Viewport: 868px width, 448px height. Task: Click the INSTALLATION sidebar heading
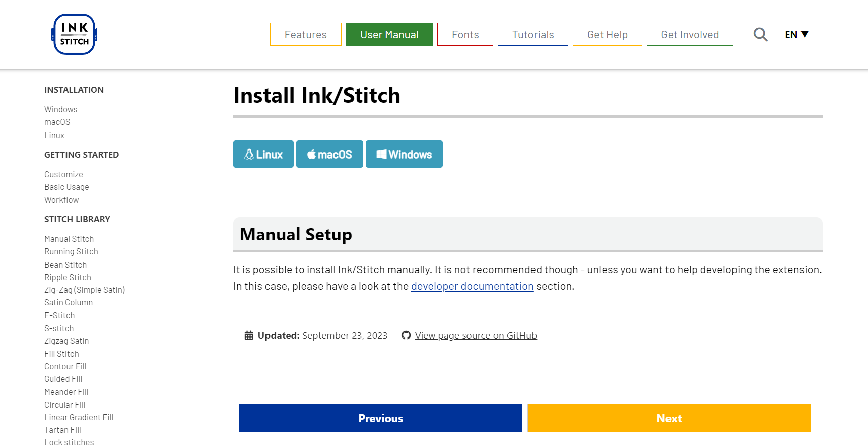pos(74,90)
